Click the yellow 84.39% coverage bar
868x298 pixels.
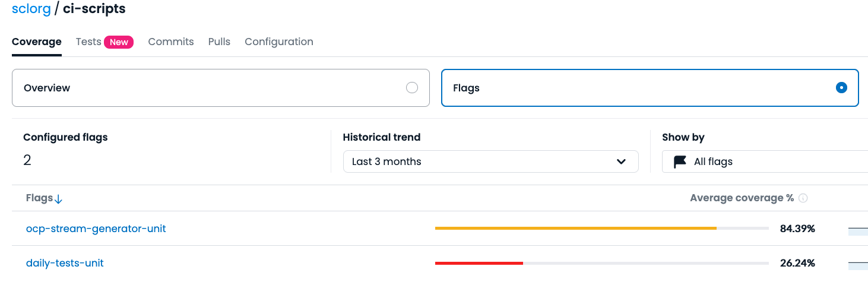(575, 228)
